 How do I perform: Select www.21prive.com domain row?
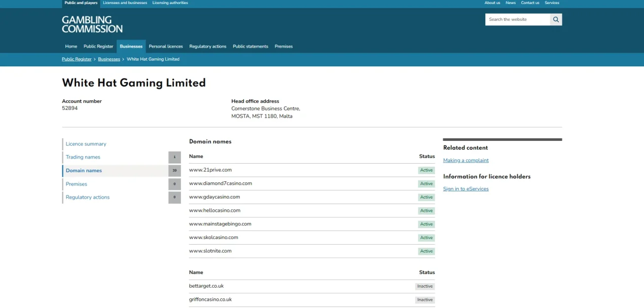click(312, 170)
